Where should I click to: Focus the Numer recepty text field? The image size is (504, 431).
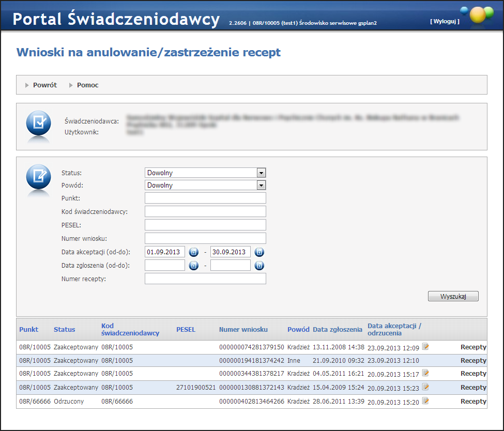tap(205, 279)
